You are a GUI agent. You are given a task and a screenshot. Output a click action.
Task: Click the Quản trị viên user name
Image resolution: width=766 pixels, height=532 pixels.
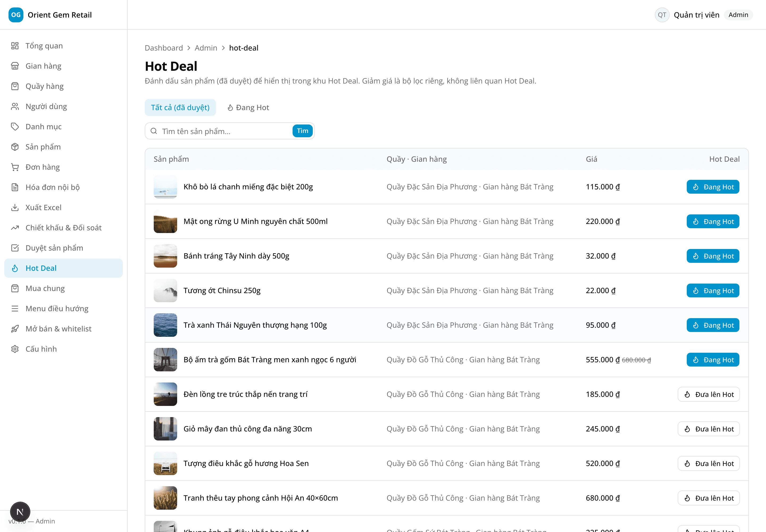click(x=696, y=15)
